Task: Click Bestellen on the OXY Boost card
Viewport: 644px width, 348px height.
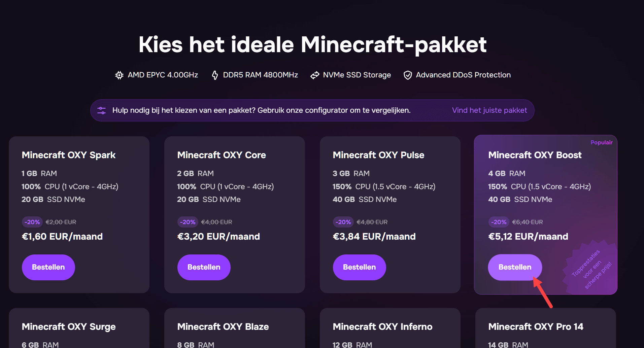Action: click(515, 267)
